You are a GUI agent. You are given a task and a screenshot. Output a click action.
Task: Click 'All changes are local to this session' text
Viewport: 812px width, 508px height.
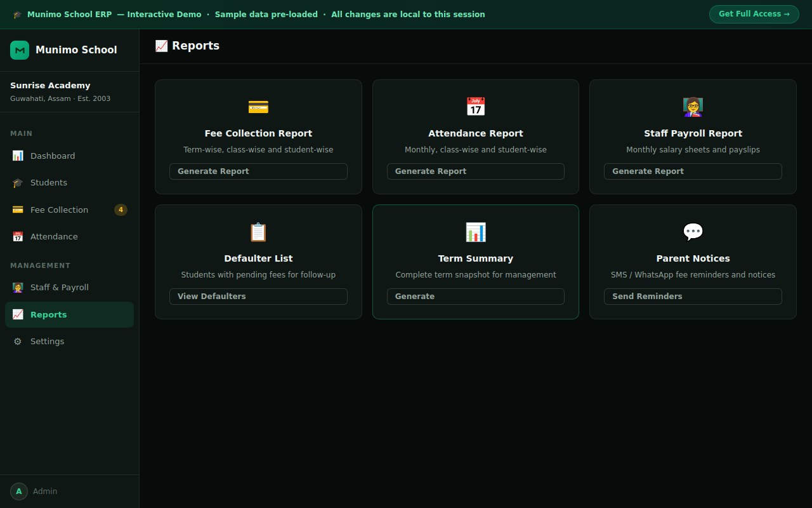(x=408, y=15)
